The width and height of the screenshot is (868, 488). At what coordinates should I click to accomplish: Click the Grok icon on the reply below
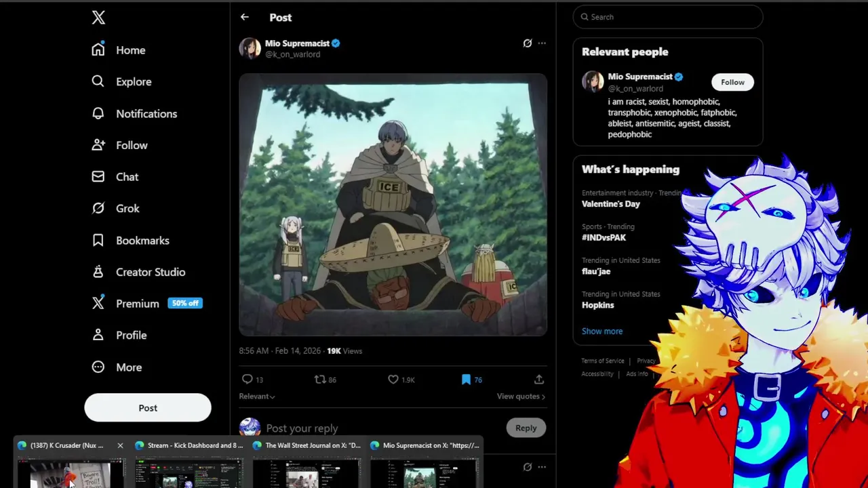(527, 467)
